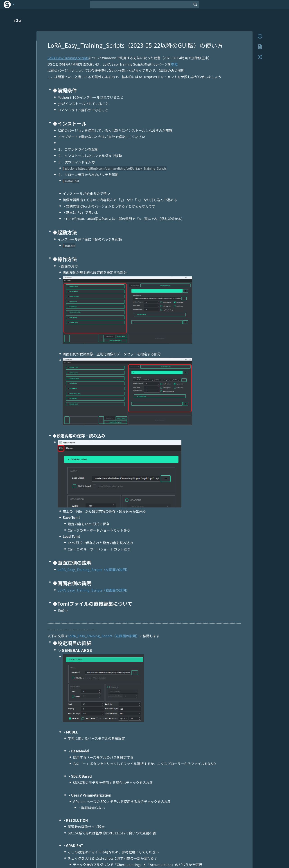Click the Load Toml bold line

[71, 537]
